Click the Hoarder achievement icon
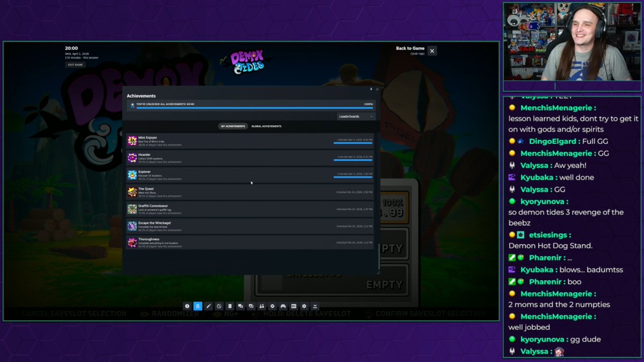The width and height of the screenshot is (644, 362). pyautogui.click(x=132, y=158)
